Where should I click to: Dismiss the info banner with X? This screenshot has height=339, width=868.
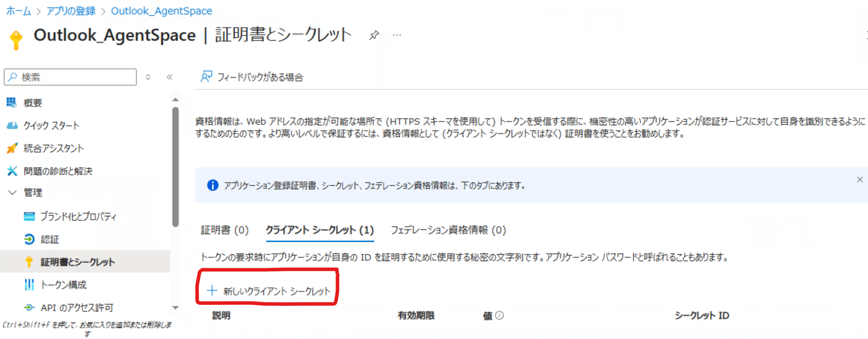point(859,179)
